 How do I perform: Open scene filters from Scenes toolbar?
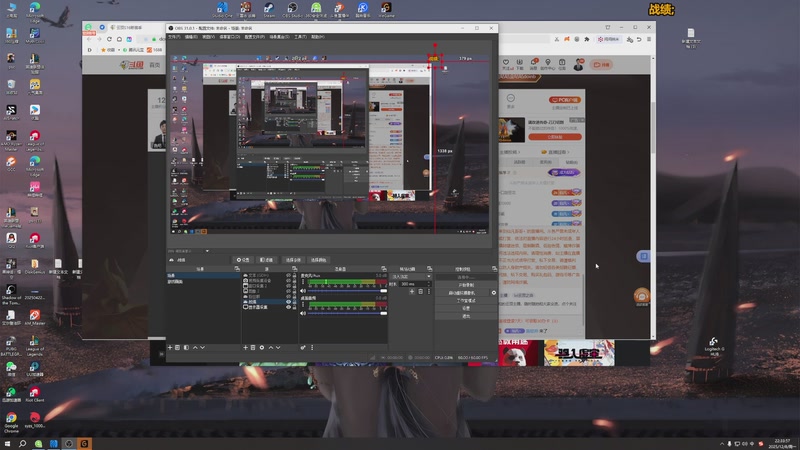tap(186, 347)
